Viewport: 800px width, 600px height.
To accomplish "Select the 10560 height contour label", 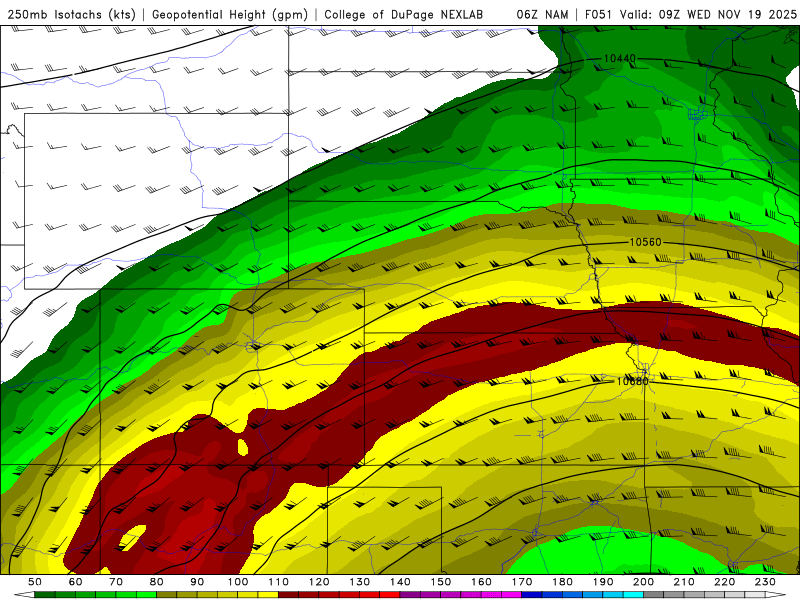I will click(645, 242).
